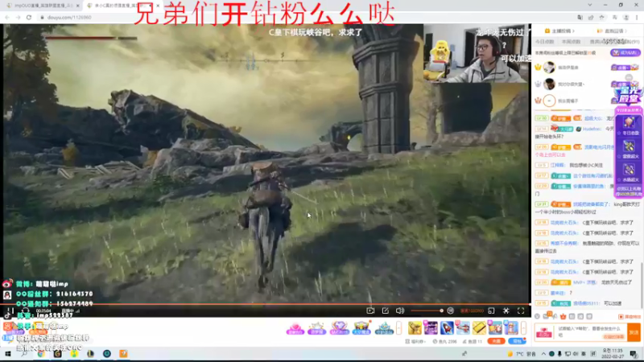Show hidden system tray icons

[543, 353]
